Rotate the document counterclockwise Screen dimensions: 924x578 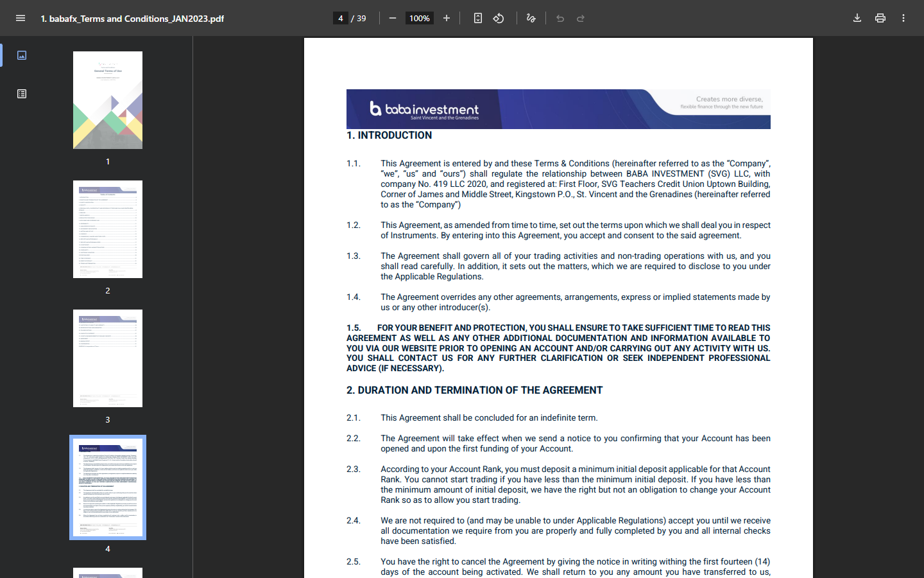pyautogui.click(x=499, y=18)
